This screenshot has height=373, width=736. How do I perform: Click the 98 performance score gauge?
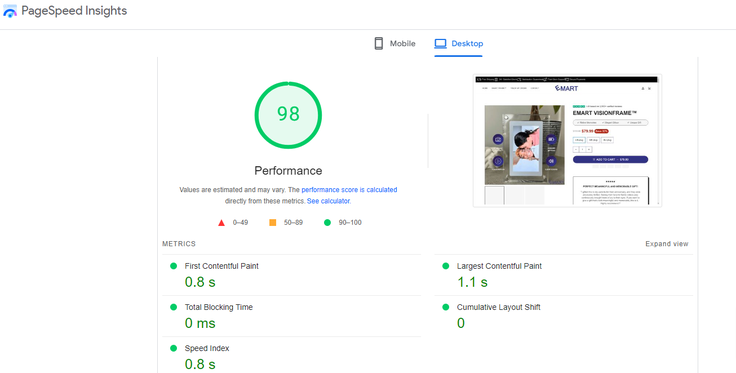point(288,115)
